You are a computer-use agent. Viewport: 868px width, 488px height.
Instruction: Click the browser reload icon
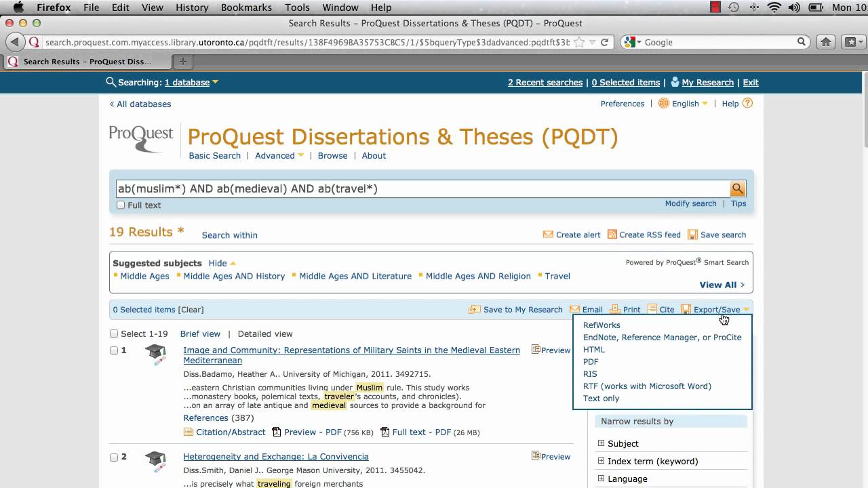(604, 42)
